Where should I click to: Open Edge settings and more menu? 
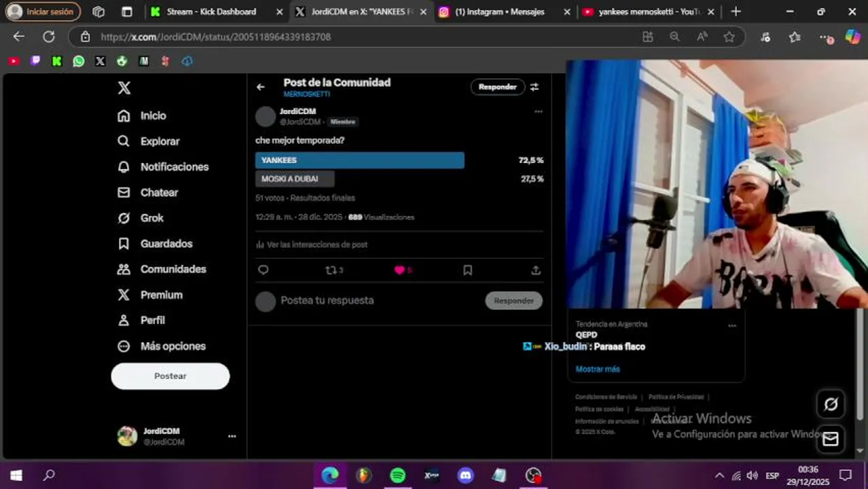(x=826, y=37)
